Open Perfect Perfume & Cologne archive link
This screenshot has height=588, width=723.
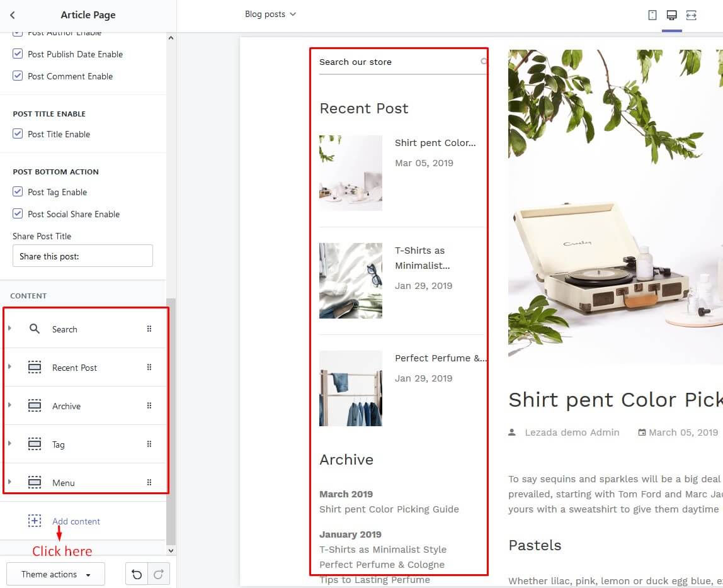pos(382,565)
